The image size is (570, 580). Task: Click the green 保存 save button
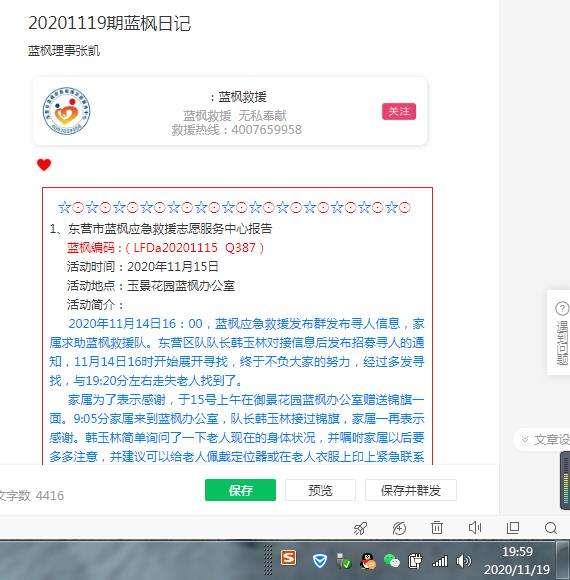tap(240, 490)
